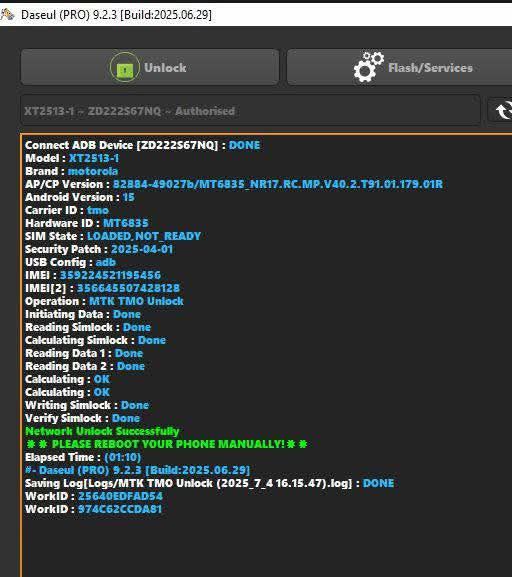Click the USB Config value adb
Image resolution: width=512 pixels, height=577 pixels.
coord(106,262)
